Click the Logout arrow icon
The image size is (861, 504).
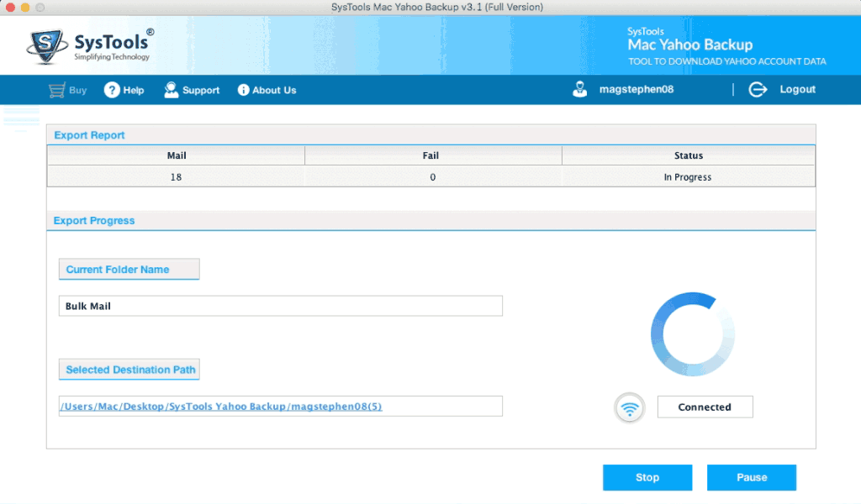coord(758,89)
